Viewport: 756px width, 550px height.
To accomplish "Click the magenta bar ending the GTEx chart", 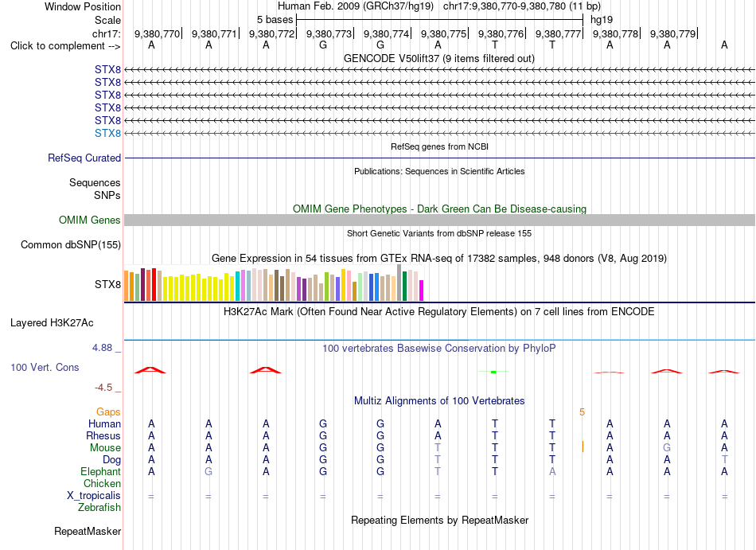I will click(x=422, y=291).
